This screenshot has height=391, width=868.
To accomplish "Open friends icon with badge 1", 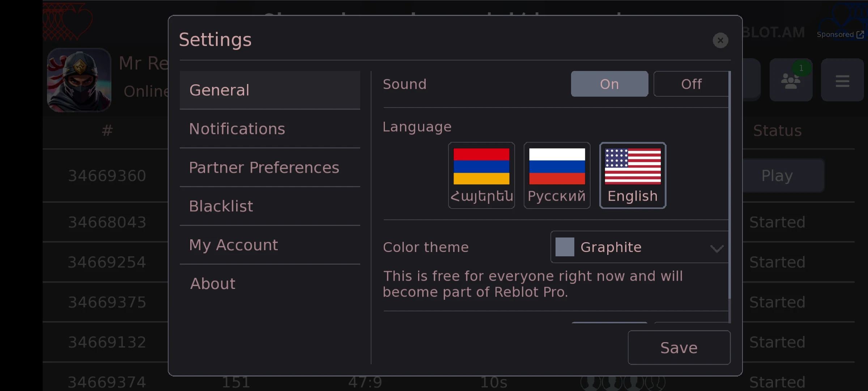I will coord(791,80).
